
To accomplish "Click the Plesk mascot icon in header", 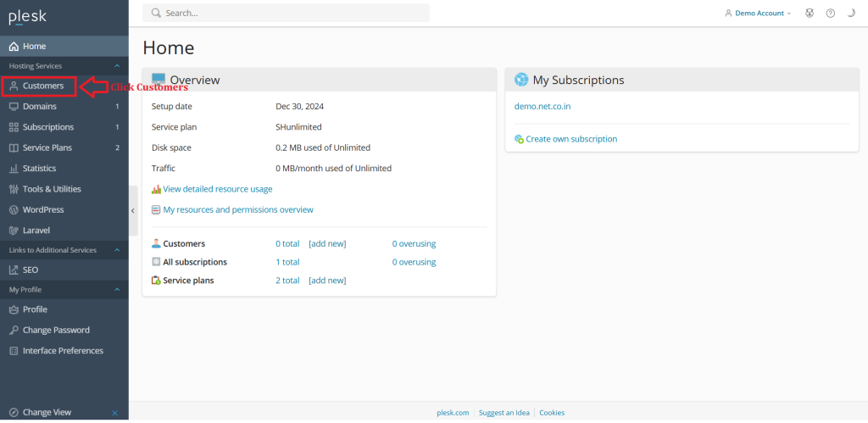I will click(810, 14).
